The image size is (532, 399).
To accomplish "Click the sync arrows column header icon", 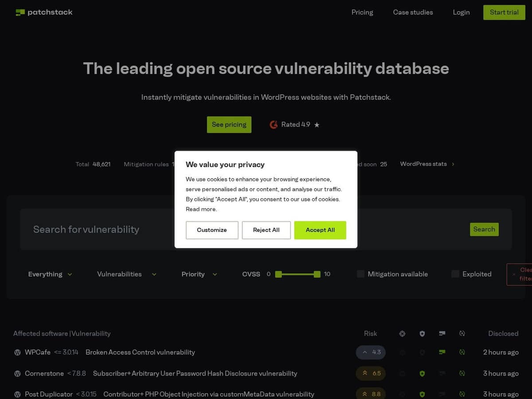I will 462,333.
